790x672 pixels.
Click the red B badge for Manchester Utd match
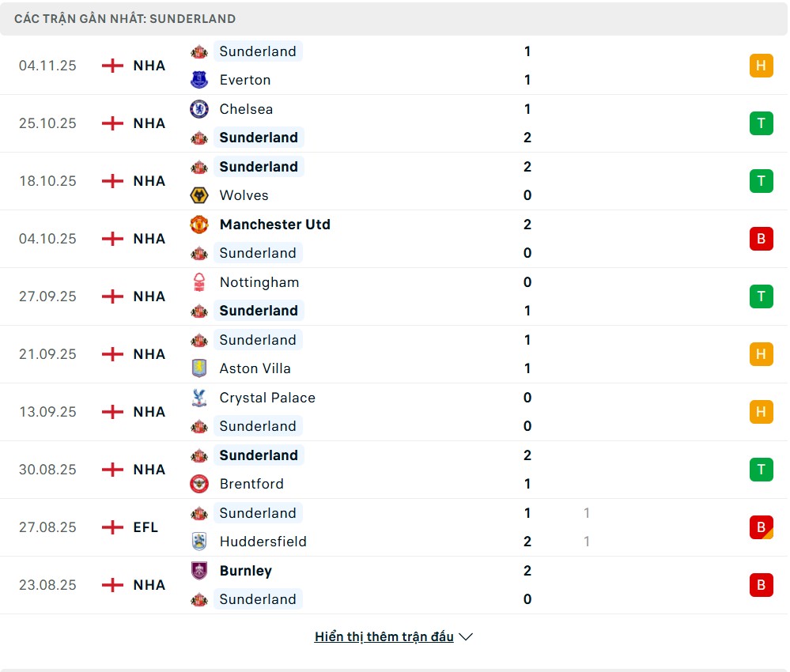[x=761, y=239]
